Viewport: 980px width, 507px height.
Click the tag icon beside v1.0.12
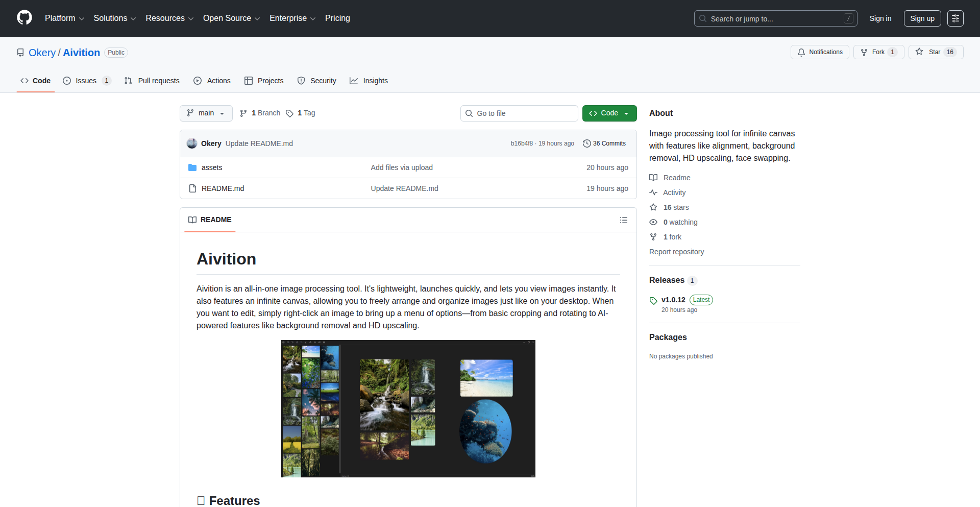pyautogui.click(x=653, y=301)
